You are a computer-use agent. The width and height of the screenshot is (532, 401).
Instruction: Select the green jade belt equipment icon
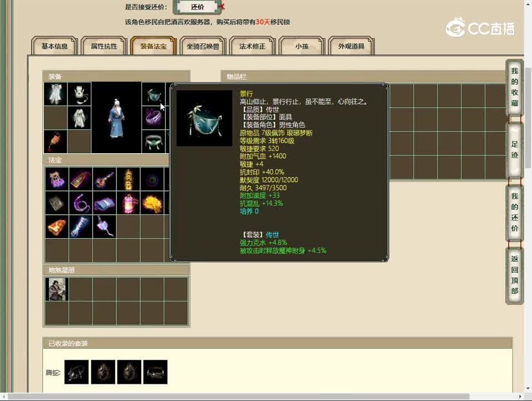tap(154, 141)
